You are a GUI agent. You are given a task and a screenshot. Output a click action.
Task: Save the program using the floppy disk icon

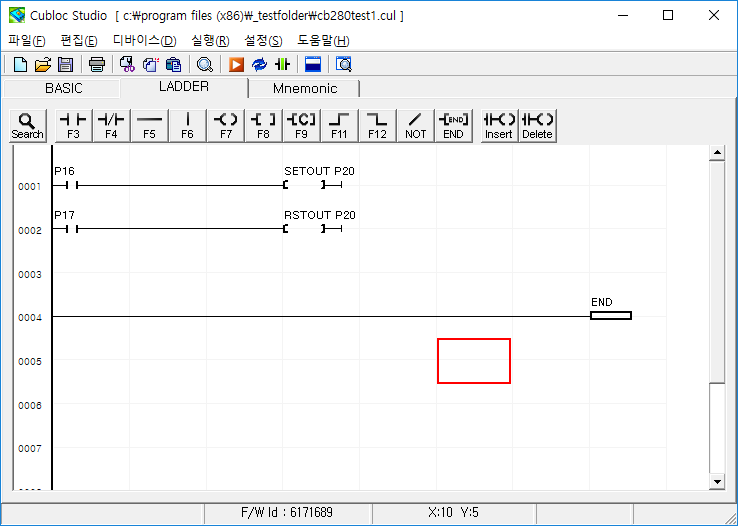click(64, 65)
